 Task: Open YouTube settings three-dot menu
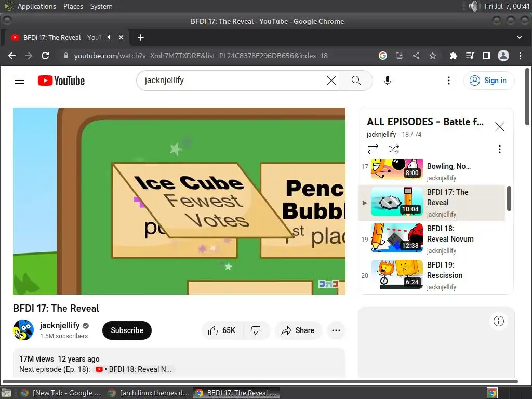(x=448, y=81)
